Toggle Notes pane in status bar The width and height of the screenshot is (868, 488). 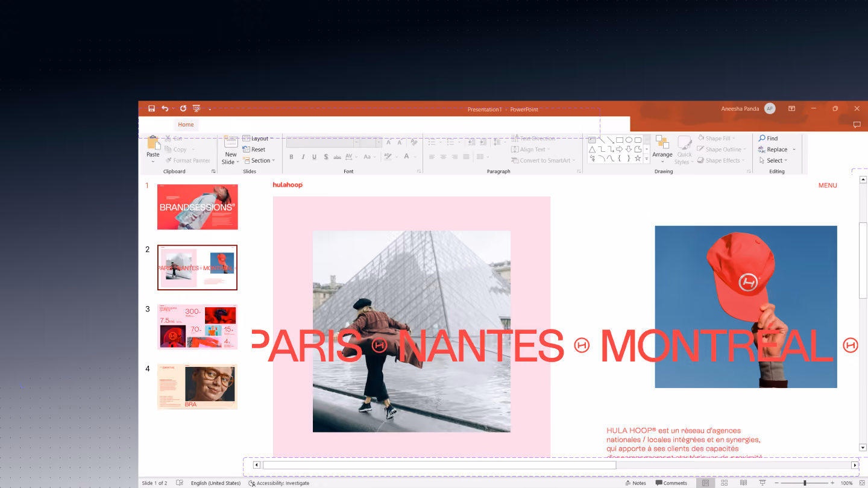(x=635, y=483)
